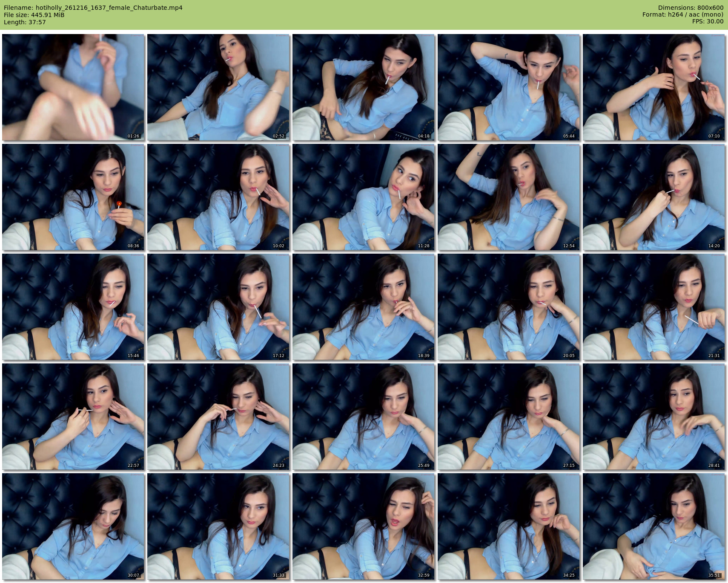Click the Filename text in the header

(x=93, y=8)
